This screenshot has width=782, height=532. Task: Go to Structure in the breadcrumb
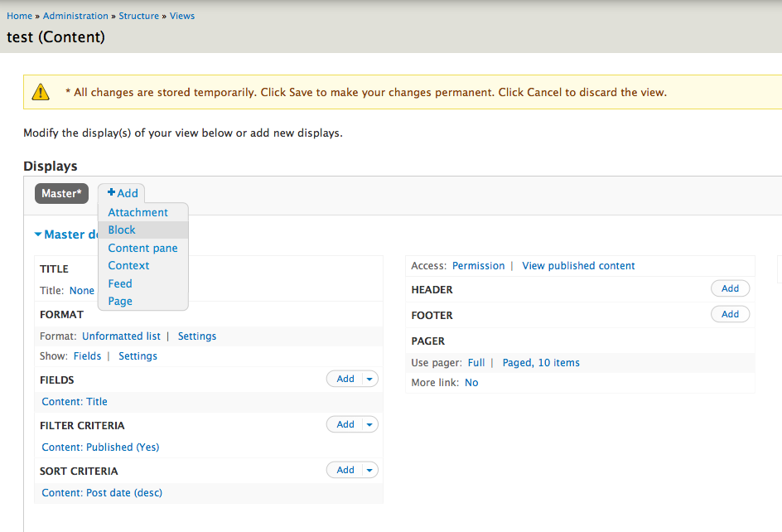(x=138, y=16)
